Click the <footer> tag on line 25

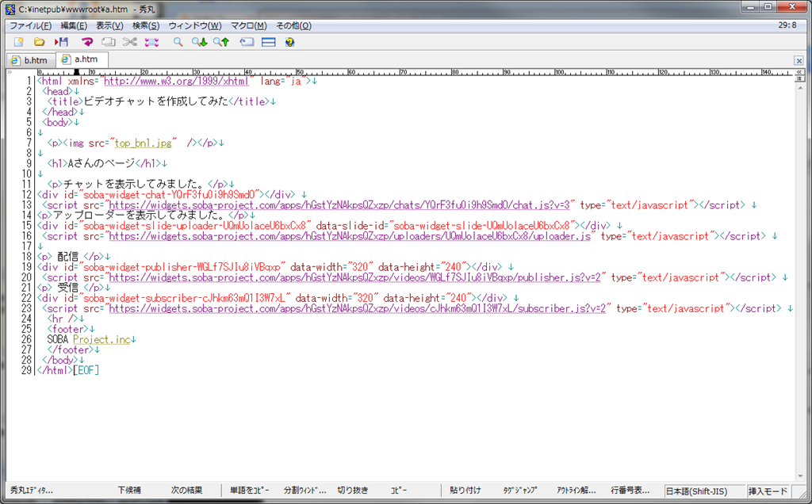pos(68,329)
